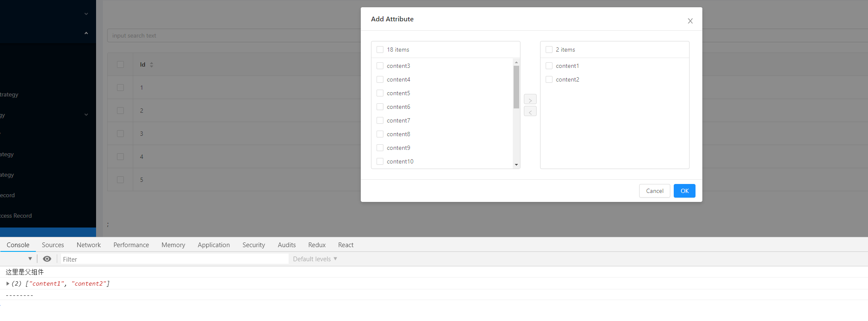The height and width of the screenshot is (321, 868).
Task: Click the Id value 2 cell
Action: [142, 111]
